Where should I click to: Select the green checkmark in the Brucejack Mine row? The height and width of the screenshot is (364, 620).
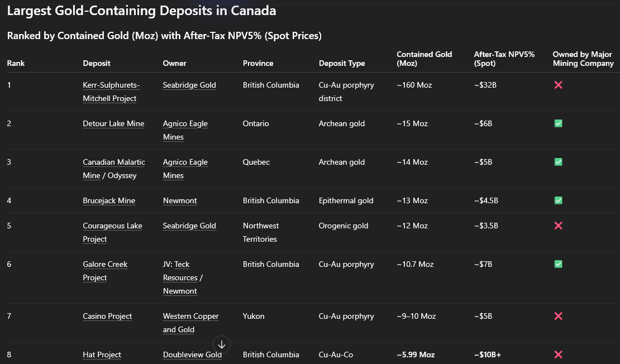[557, 200]
